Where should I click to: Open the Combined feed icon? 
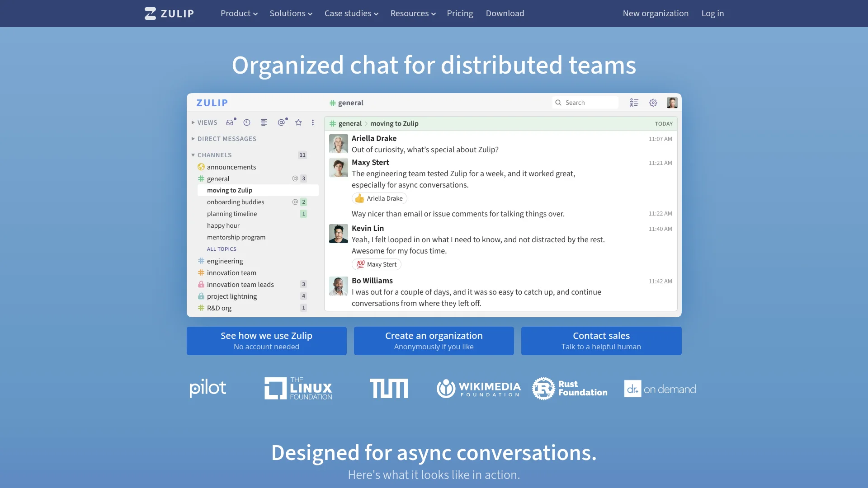264,122
